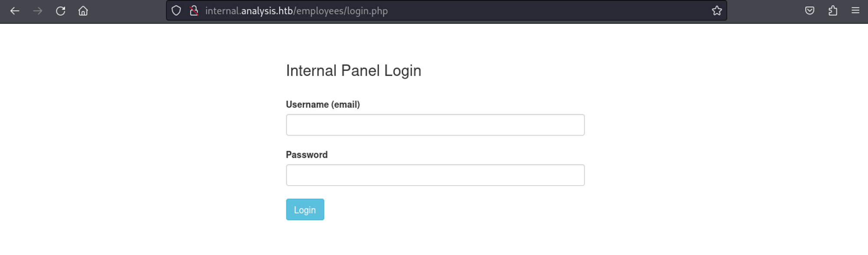868x255 pixels.
Task: Show the insecure connection lock info
Action: click(194, 11)
